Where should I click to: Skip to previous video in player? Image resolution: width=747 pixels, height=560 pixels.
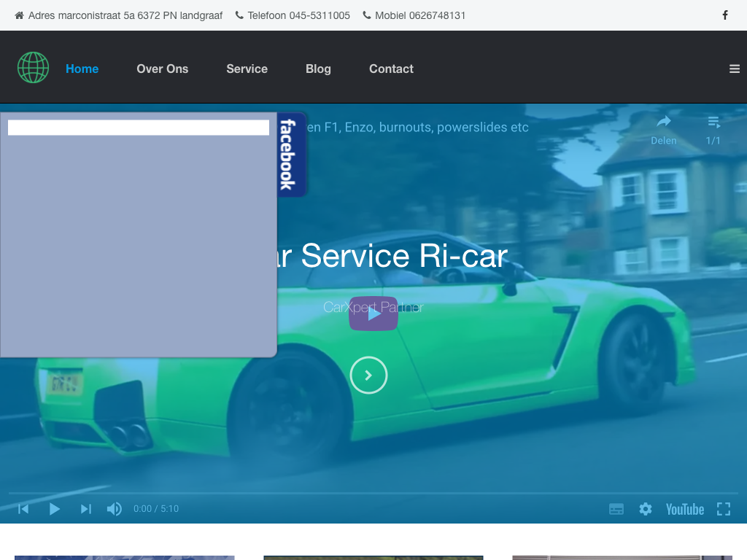23,509
